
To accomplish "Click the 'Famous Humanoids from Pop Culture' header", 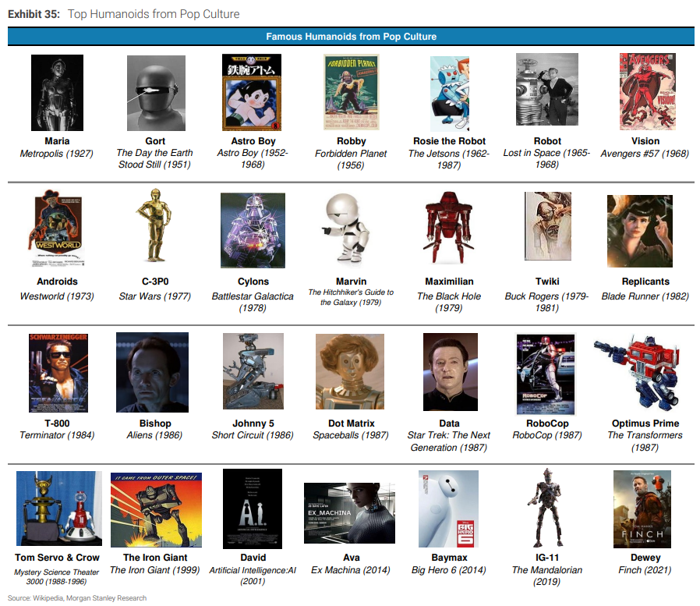I will tap(352, 37).
